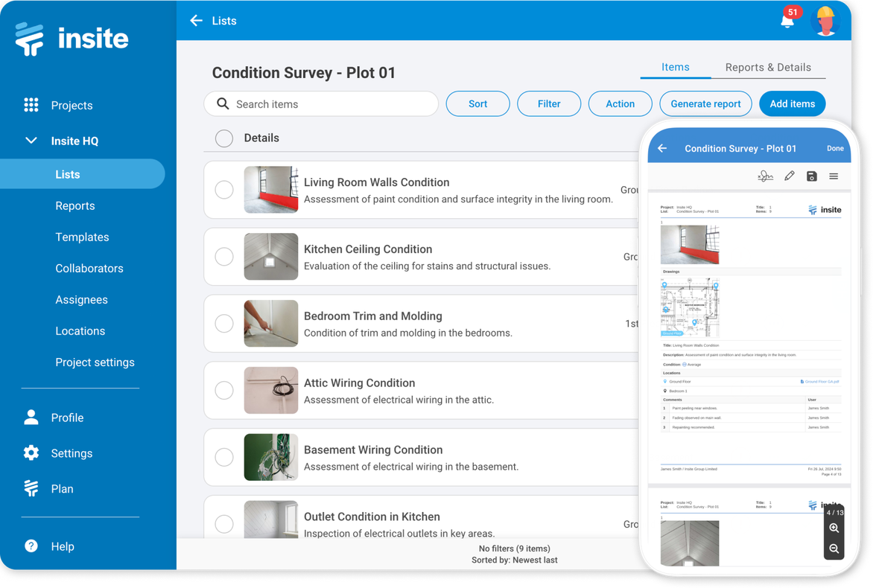This screenshot has height=588, width=882.
Task: Collapse the Insite HQ project chevron
Action: pos(30,140)
